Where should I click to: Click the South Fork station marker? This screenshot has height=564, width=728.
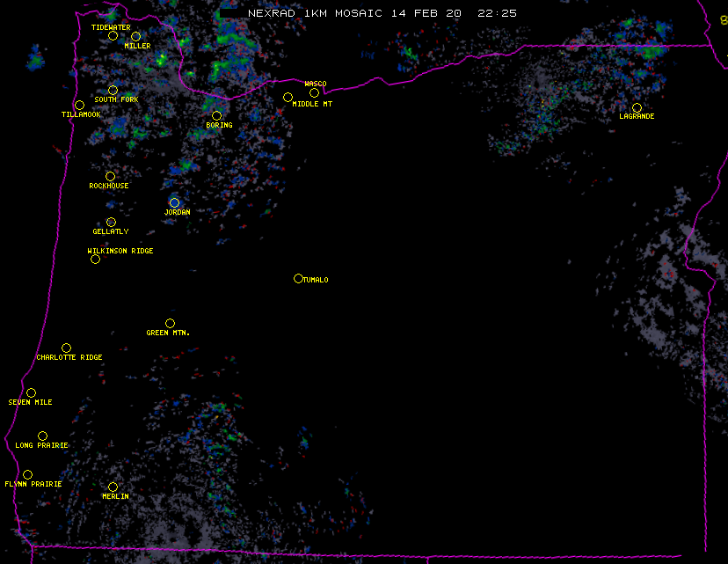[x=113, y=90]
